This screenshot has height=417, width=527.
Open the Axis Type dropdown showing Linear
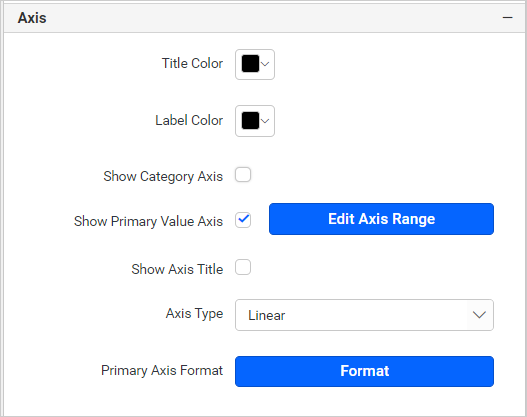click(364, 315)
